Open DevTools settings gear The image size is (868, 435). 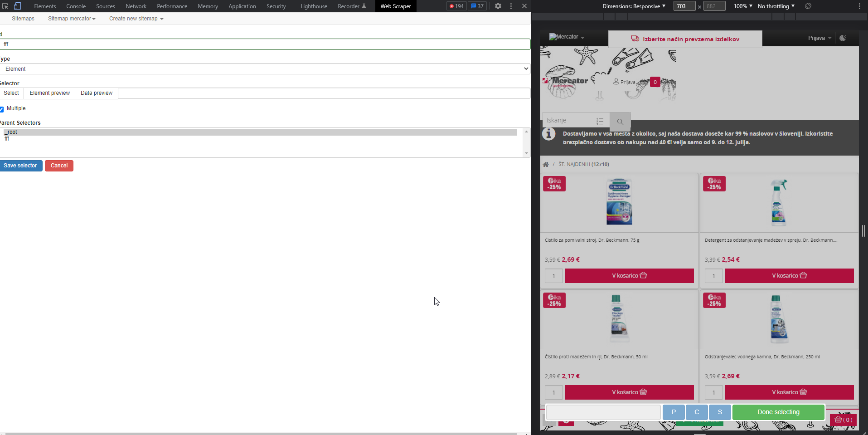(498, 6)
